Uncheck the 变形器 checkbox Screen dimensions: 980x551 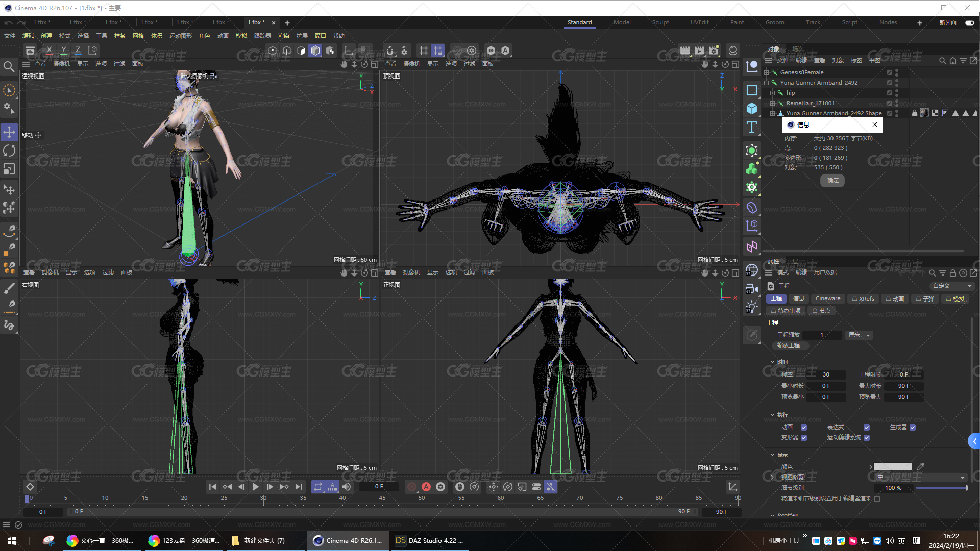coord(804,438)
